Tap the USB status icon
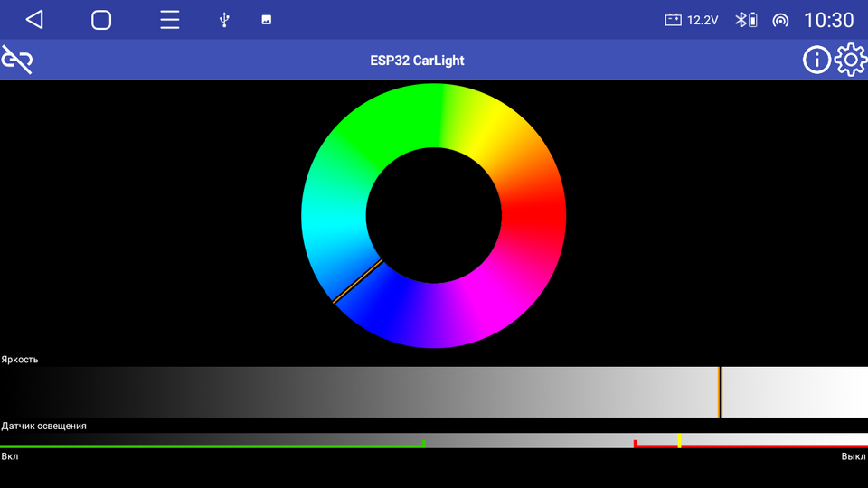The height and width of the screenshot is (488, 868). pos(224,20)
